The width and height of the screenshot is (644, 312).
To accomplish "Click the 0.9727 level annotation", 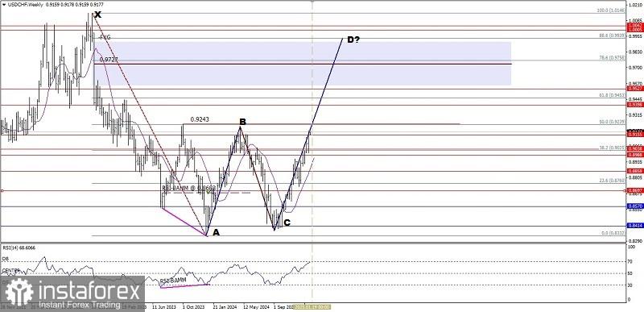I will pos(109,60).
